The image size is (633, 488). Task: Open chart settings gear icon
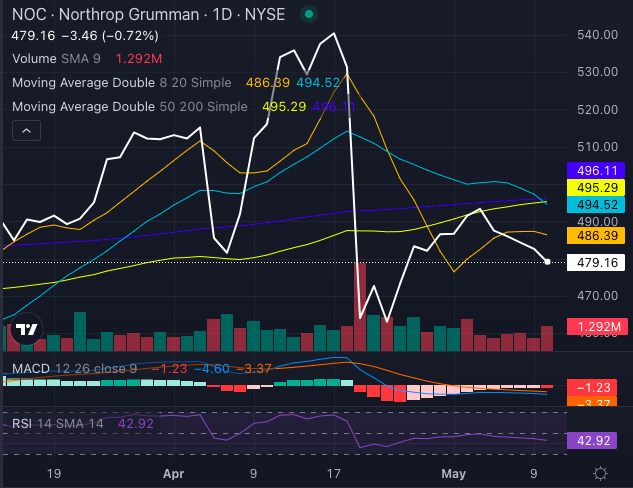click(x=600, y=473)
